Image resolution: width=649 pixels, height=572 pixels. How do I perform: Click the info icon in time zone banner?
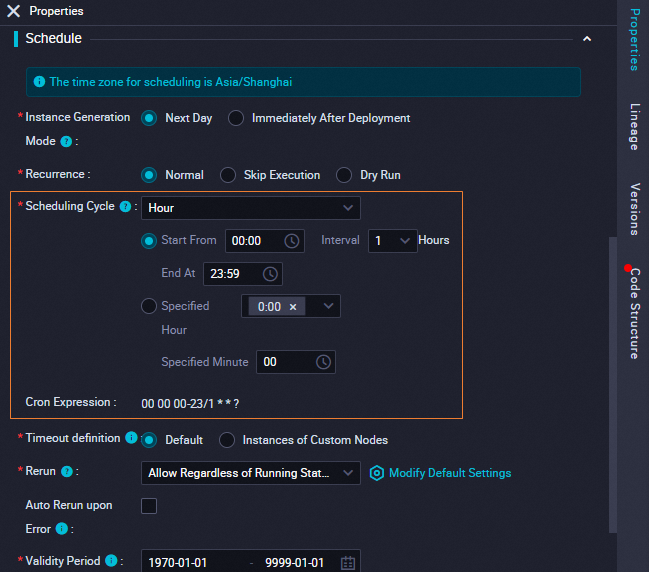(39, 82)
